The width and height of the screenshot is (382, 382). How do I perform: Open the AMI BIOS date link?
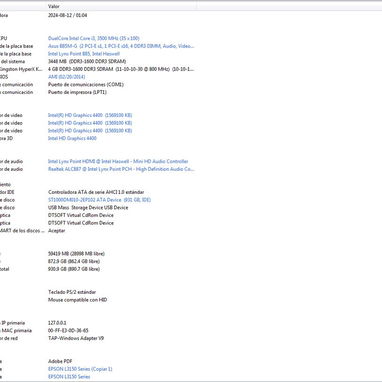pos(66,77)
